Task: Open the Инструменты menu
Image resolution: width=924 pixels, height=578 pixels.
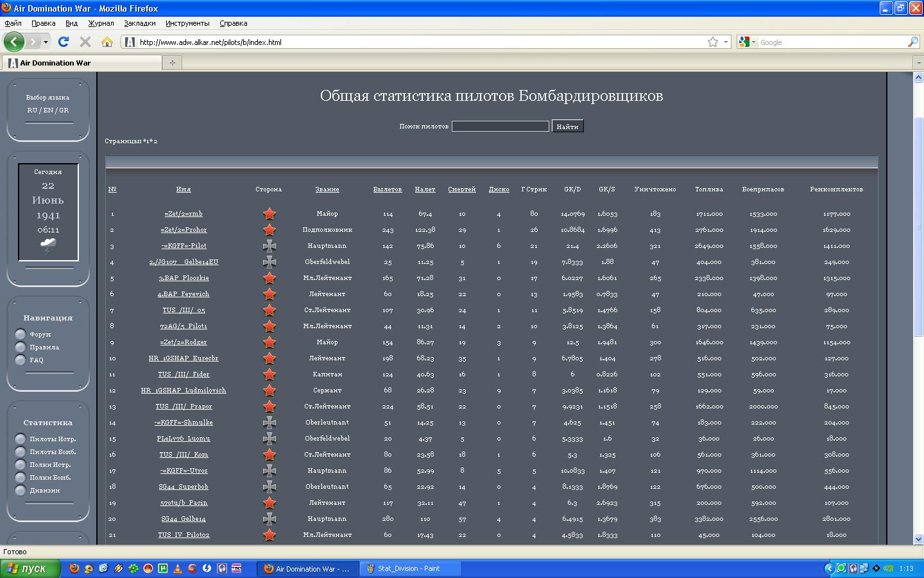Action: pyautogui.click(x=187, y=23)
